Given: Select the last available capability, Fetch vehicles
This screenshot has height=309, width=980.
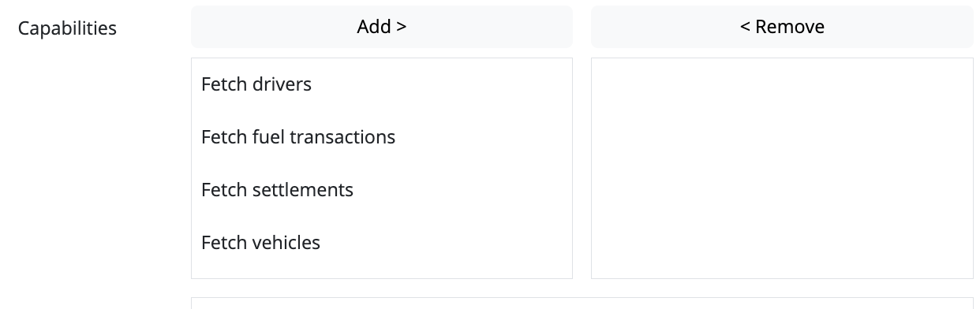Looking at the screenshot, I should tap(381, 243).
